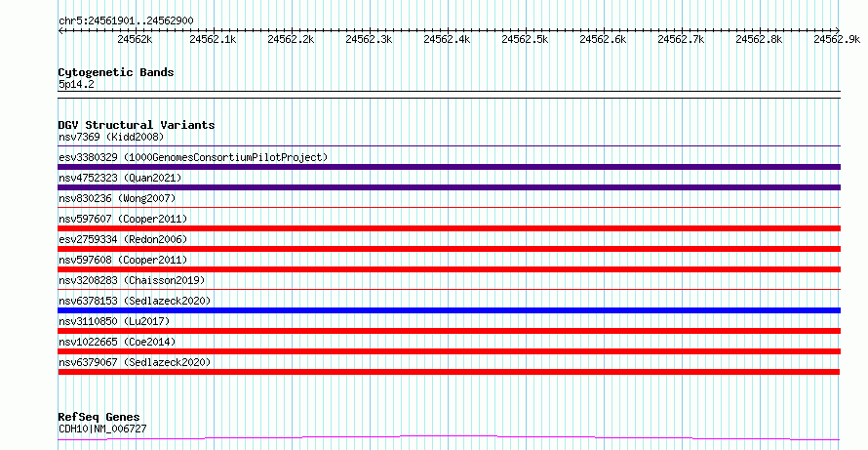Open first Sedlazeck2020 variant nsv6378153
The width and height of the screenshot is (868, 450).
[135, 301]
